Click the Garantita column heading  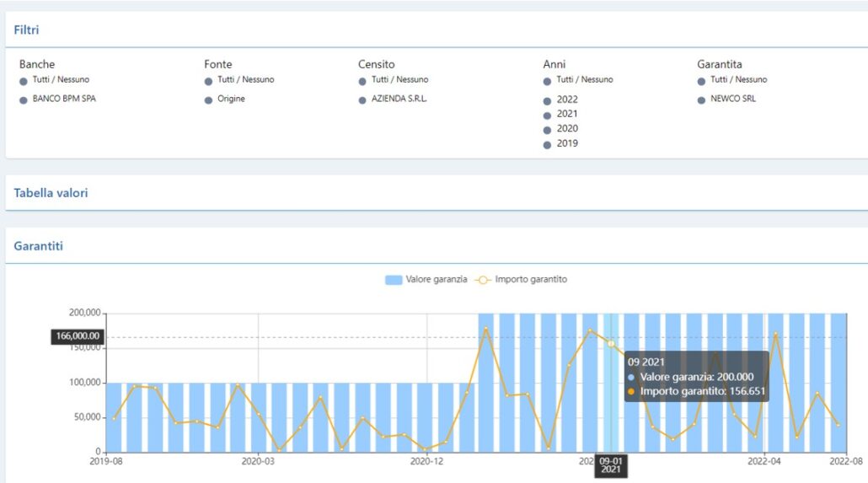[x=719, y=64]
